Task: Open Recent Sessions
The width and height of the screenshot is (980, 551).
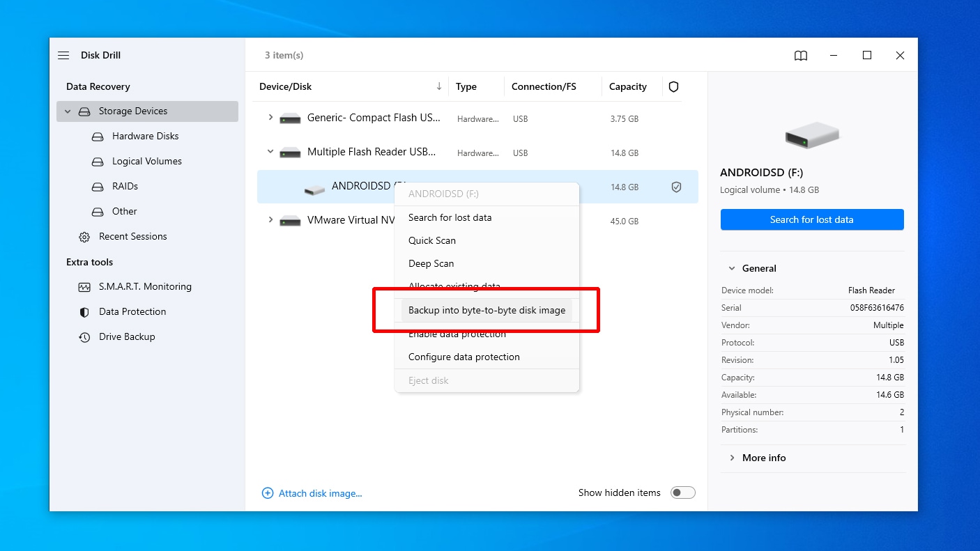Action: click(x=133, y=237)
